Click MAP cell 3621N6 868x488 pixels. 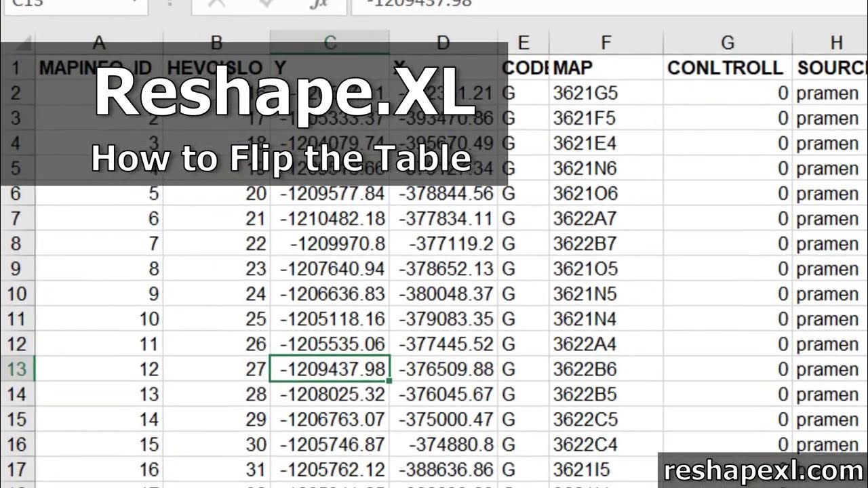606,169
